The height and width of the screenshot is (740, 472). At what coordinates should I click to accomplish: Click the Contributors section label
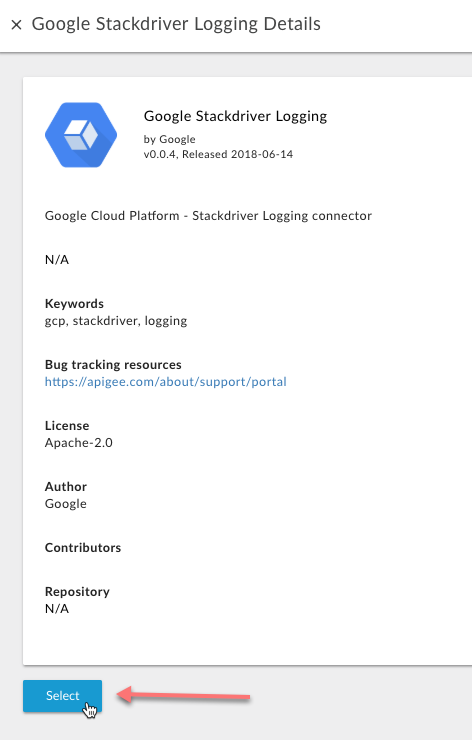point(83,547)
